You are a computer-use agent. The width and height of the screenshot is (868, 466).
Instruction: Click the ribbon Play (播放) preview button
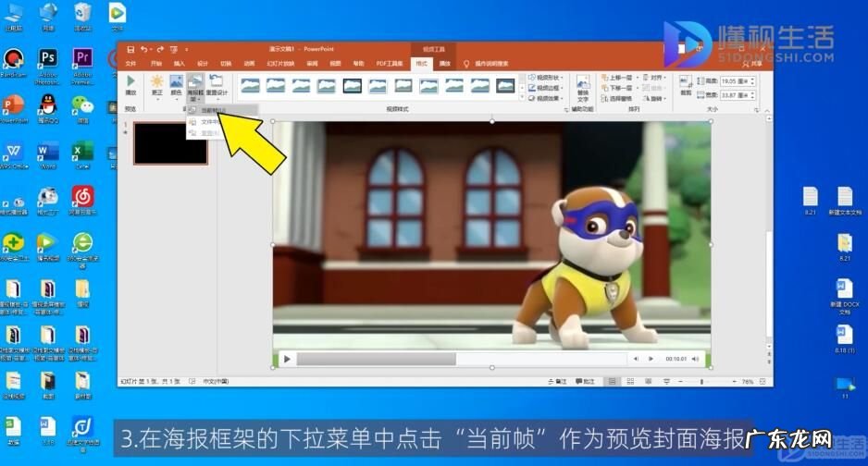click(x=131, y=86)
